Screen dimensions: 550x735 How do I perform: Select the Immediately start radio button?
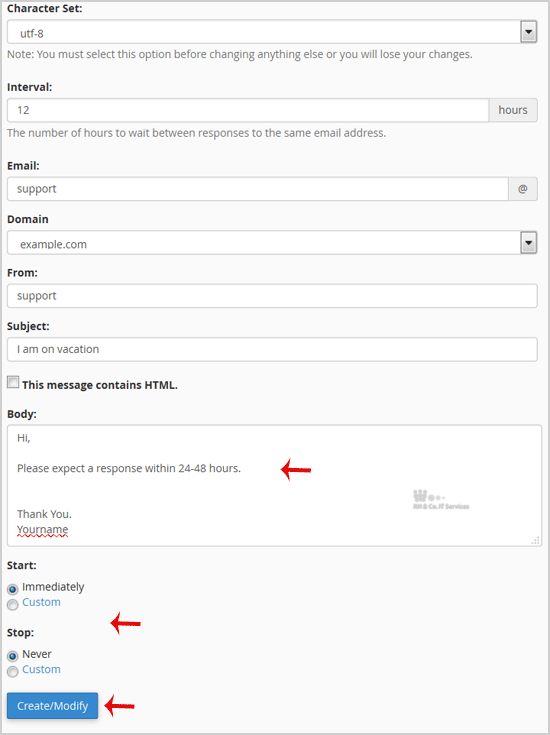tap(13, 589)
